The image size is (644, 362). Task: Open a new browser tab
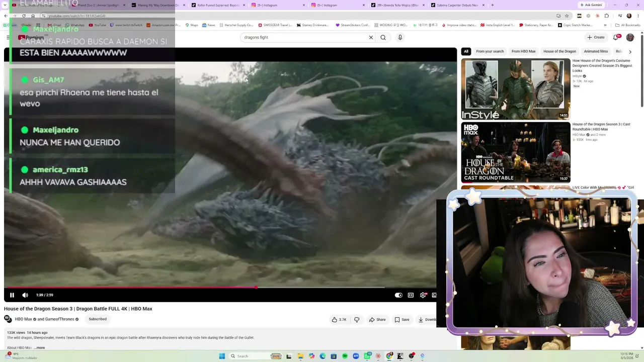click(492, 5)
